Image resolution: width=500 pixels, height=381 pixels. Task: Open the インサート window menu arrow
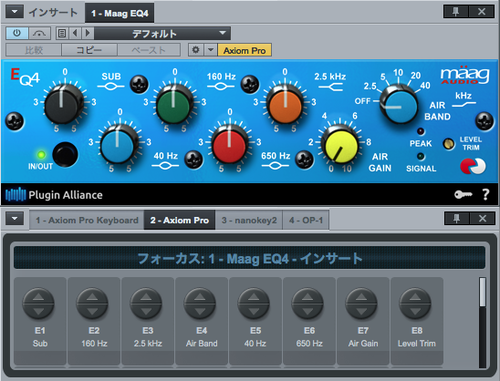15,12
